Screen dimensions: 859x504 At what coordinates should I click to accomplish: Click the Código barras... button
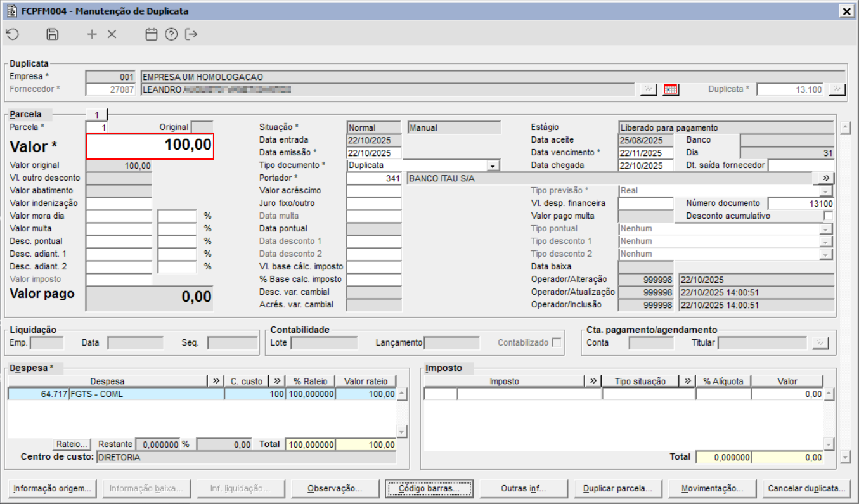click(429, 489)
